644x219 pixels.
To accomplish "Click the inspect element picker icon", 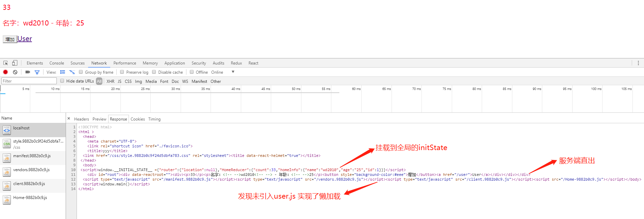I will tap(5, 63).
